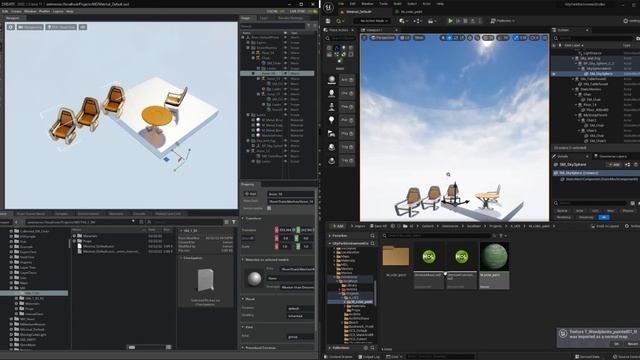Viewport: 640px width, 360px height.
Task: Click the Unreal Content Browser search field
Action: tap(439, 236)
